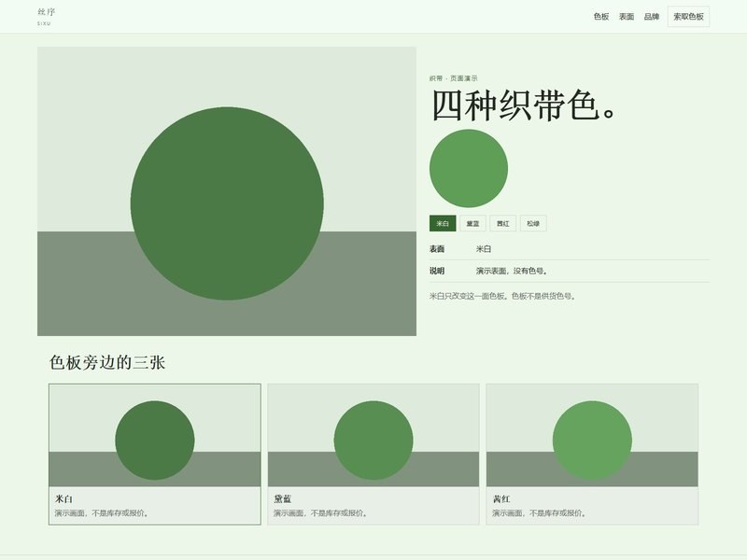Select the 黛蓝 color option chip
The width and height of the screenshot is (747, 560).
[x=472, y=223]
